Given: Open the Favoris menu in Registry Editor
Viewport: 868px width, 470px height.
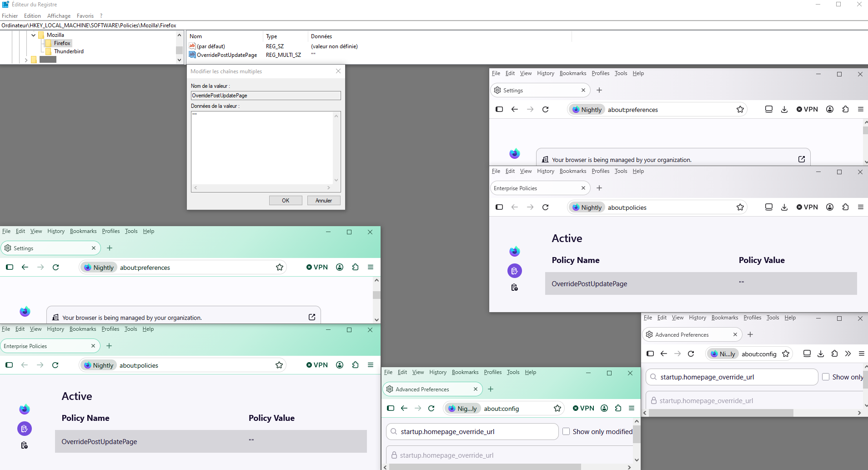Looking at the screenshot, I should pyautogui.click(x=85, y=16).
